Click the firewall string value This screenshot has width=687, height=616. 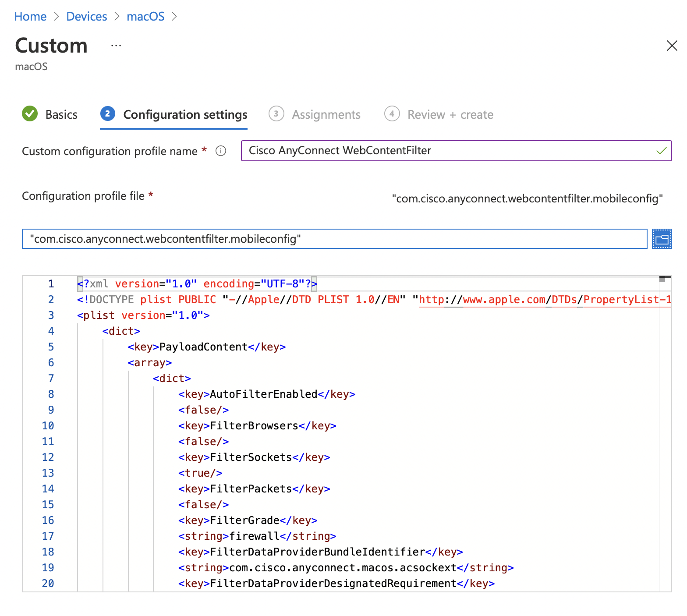[x=255, y=536]
